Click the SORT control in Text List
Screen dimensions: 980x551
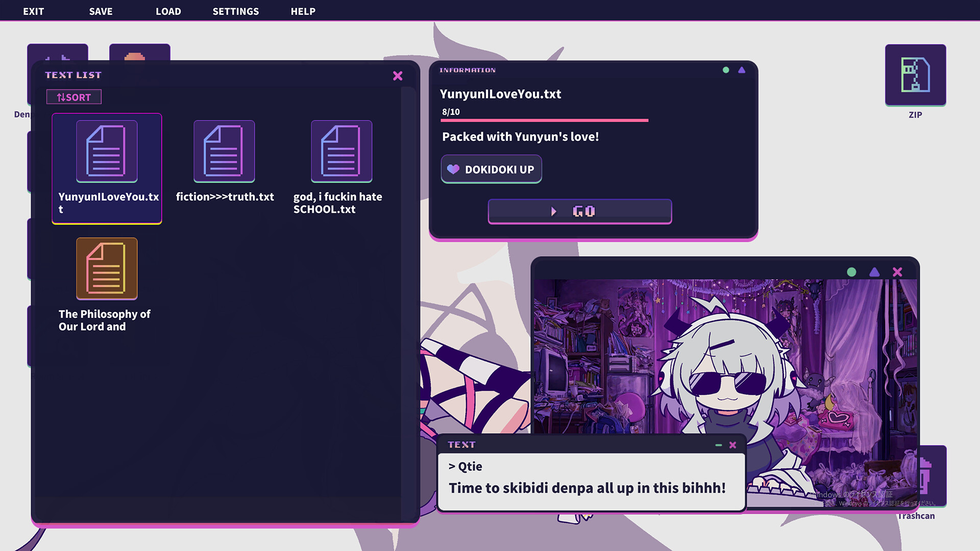coord(73,97)
